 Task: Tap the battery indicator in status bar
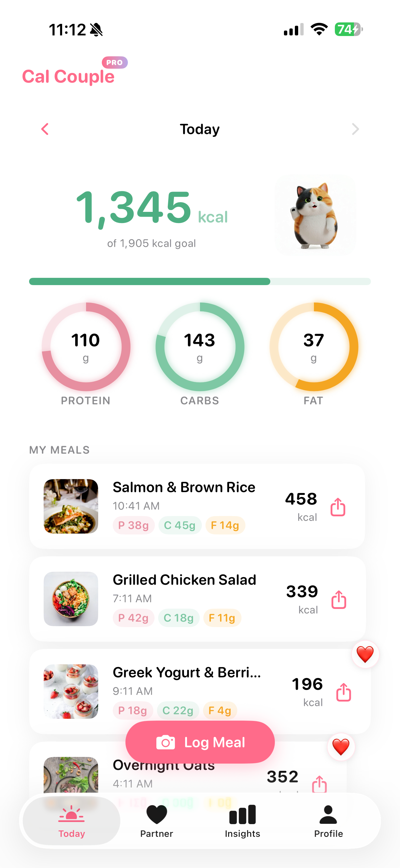348,29
